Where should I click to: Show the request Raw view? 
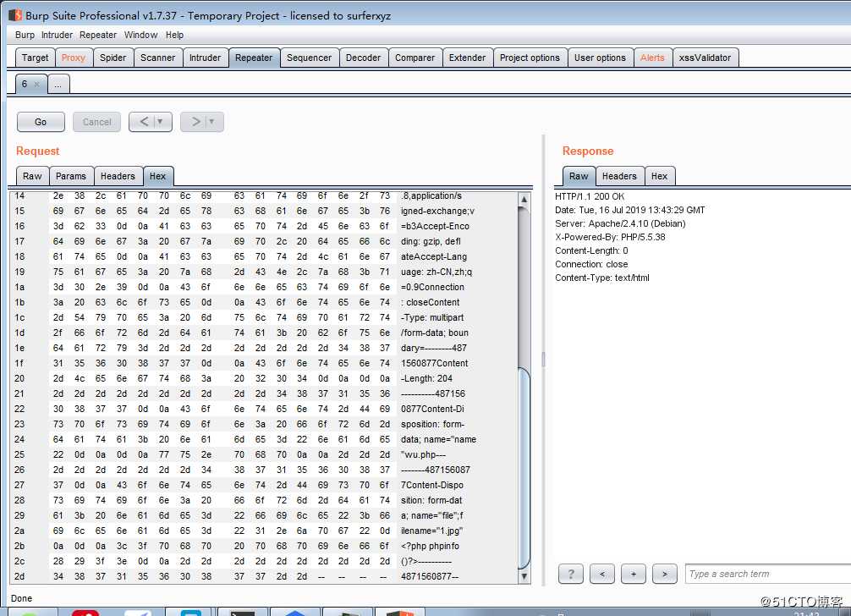[x=32, y=176]
